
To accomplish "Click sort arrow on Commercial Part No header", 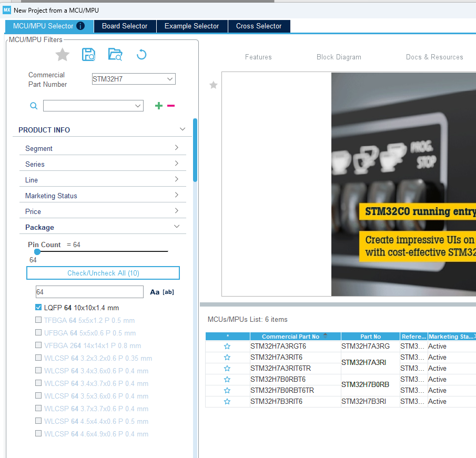I will tap(325, 335).
